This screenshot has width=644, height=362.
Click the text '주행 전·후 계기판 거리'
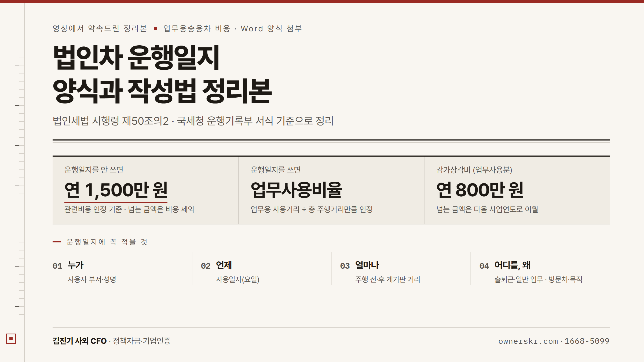click(x=387, y=279)
